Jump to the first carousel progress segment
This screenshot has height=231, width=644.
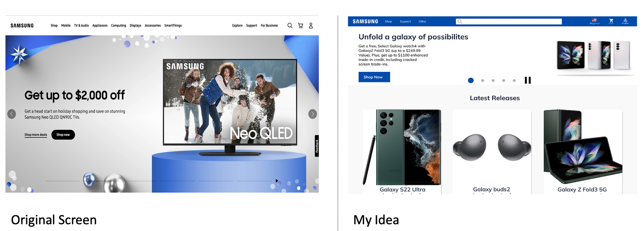point(63,181)
